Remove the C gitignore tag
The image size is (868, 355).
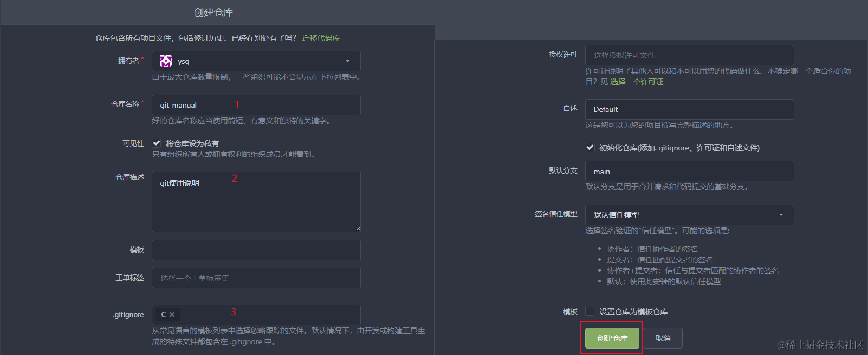[172, 314]
